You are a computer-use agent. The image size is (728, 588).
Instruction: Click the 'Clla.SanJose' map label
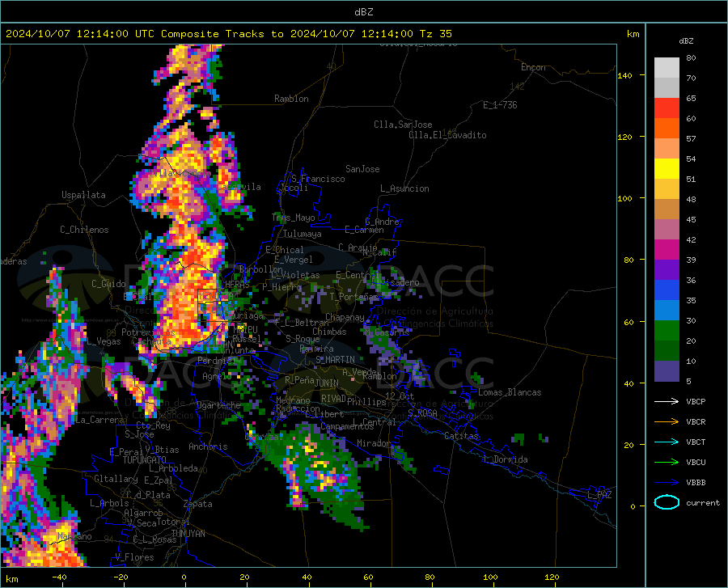[403, 125]
